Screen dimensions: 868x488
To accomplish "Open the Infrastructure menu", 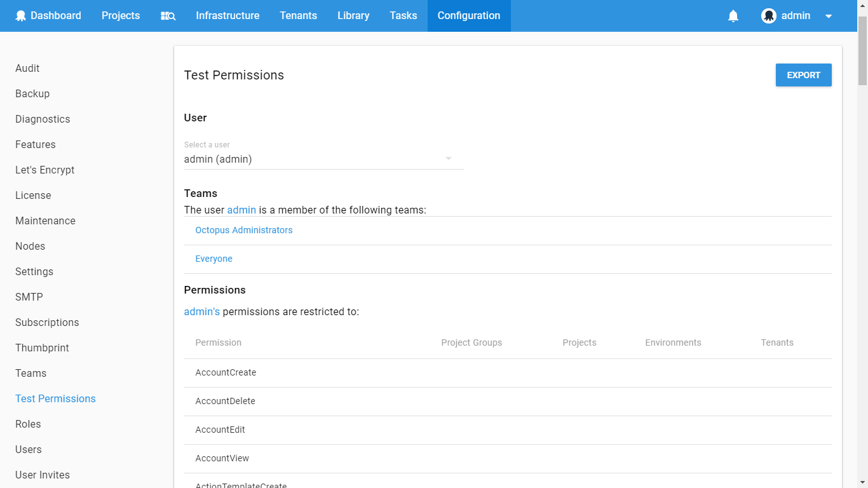I will pyautogui.click(x=227, y=15).
